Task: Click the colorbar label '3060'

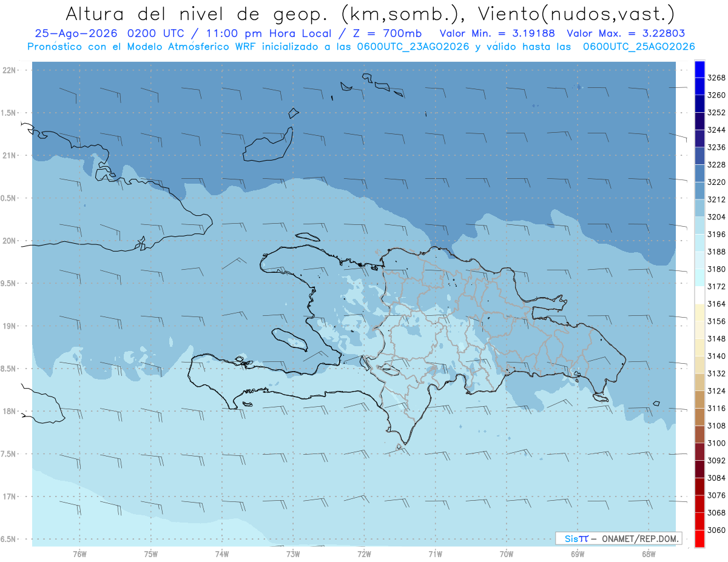Action: coord(716,530)
